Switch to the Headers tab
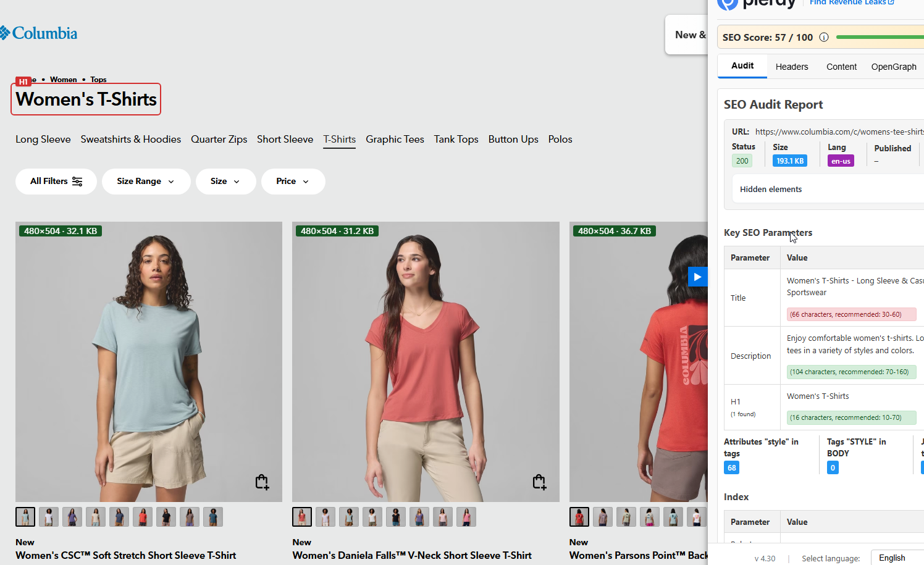Viewport: 924px width, 565px height. (x=792, y=67)
